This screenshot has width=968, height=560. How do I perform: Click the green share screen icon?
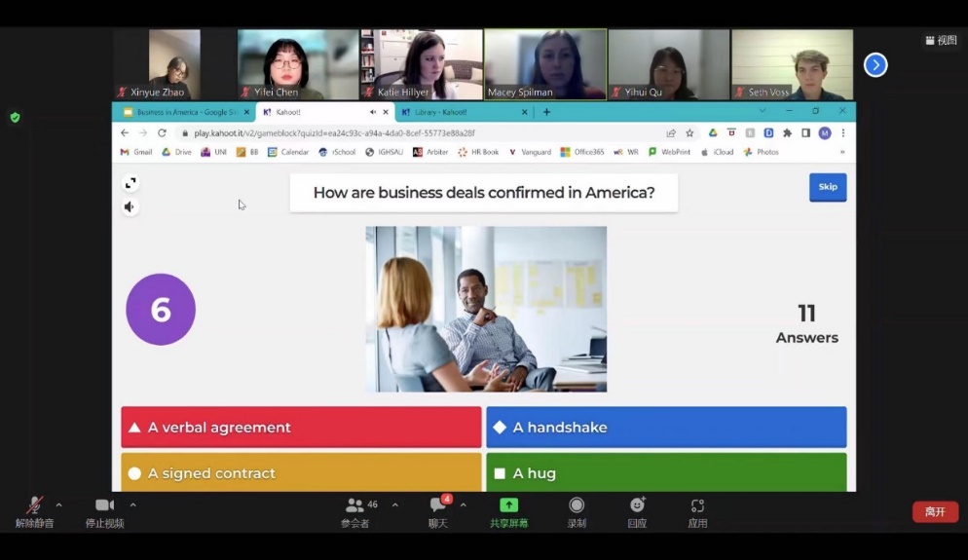point(508,505)
